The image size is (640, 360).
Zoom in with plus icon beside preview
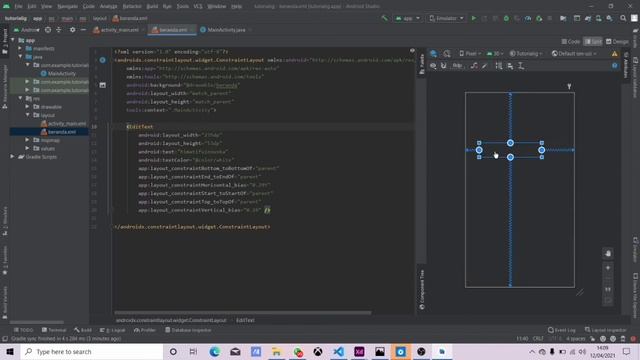[608, 268]
